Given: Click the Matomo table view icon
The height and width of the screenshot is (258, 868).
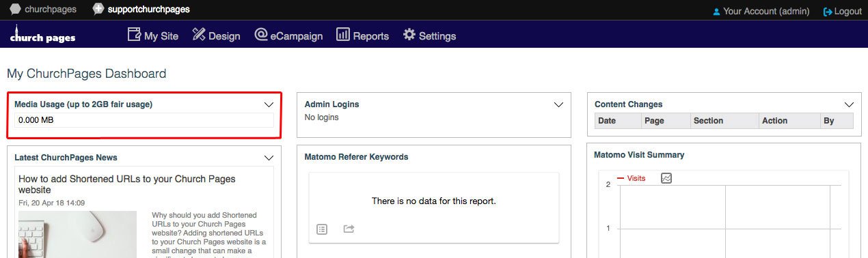Looking at the screenshot, I should coord(322,229).
